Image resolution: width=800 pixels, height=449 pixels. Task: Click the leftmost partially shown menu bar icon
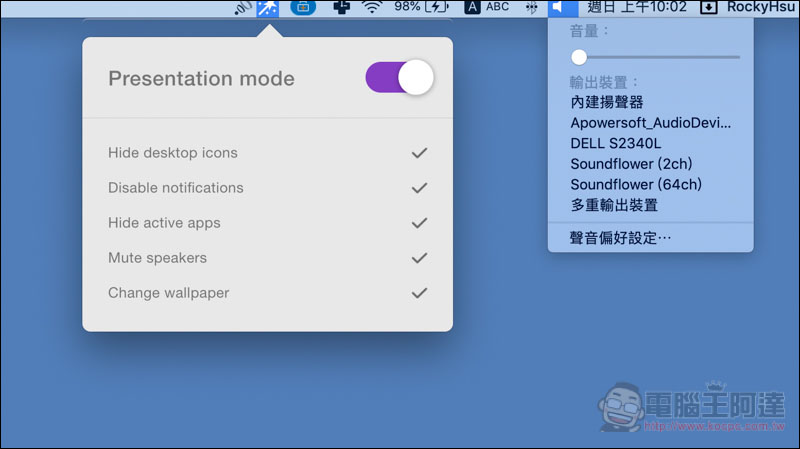pyautogui.click(x=243, y=8)
